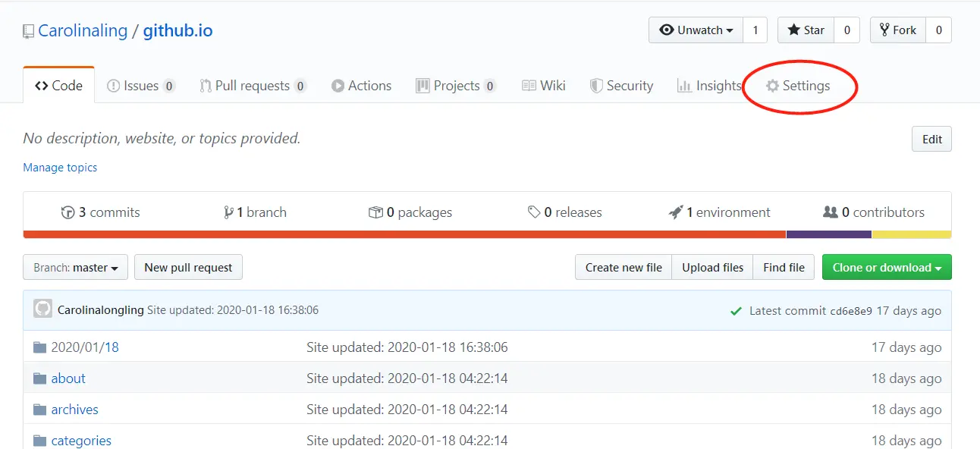The height and width of the screenshot is (449, 980).
Task: Fork this repository
Action: pyautogui.click(x=898, y=30)
